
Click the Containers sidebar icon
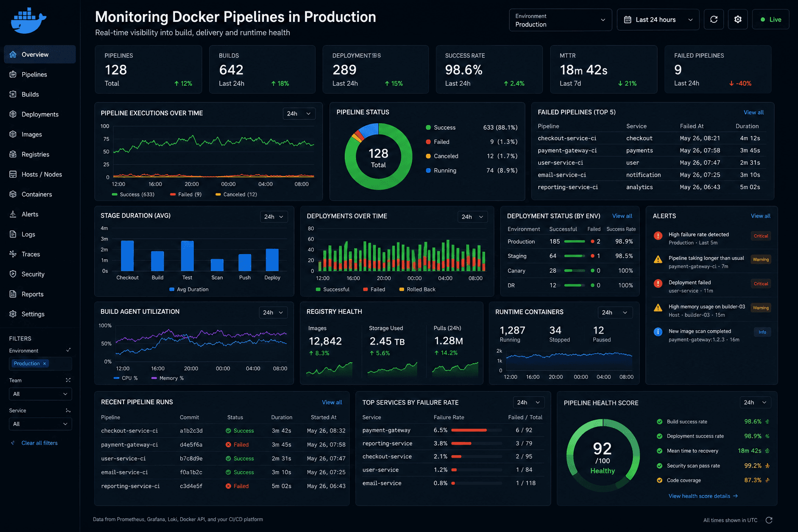[x=13, y=194]
